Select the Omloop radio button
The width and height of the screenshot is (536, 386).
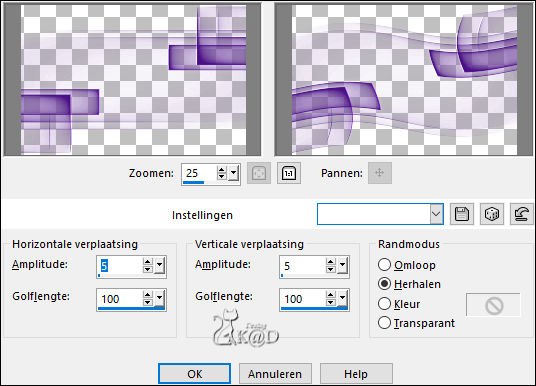384,265
